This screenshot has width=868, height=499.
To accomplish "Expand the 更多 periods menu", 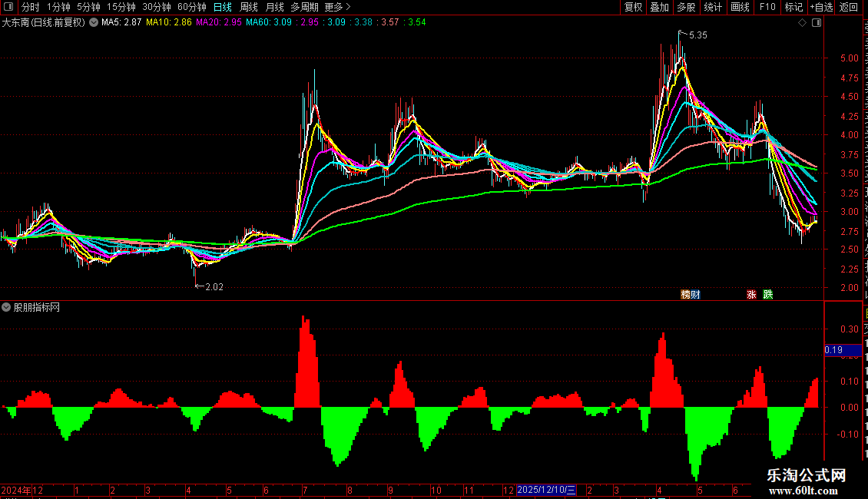I will (338, 7).
